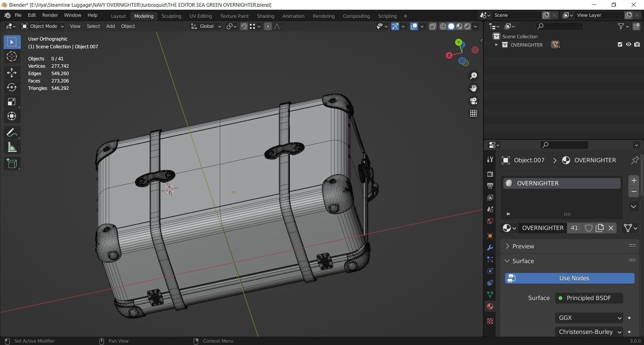Add a new material slot
The height and width of the screenshot is (345, 644).
(x=634, y=181)
